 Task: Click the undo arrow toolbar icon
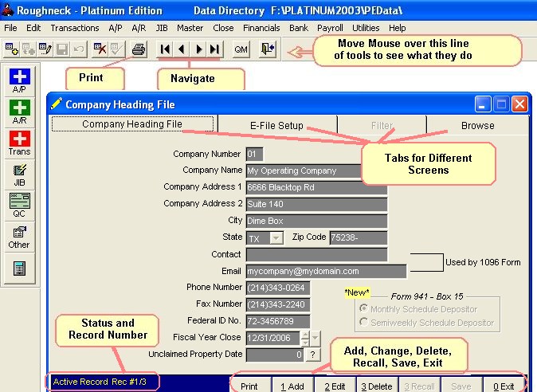[79, 49]
